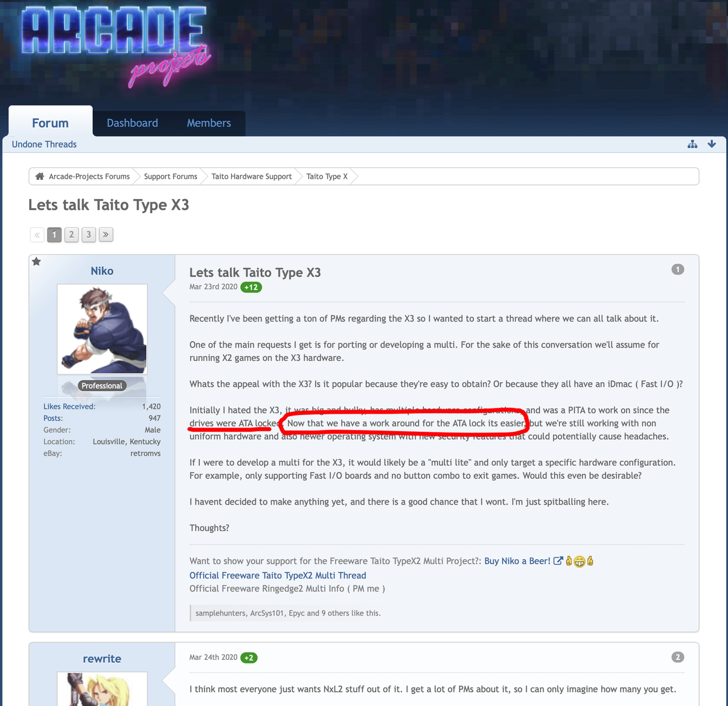
Task: Click post number 1 permalink badge
Action: tap(678, 269)
